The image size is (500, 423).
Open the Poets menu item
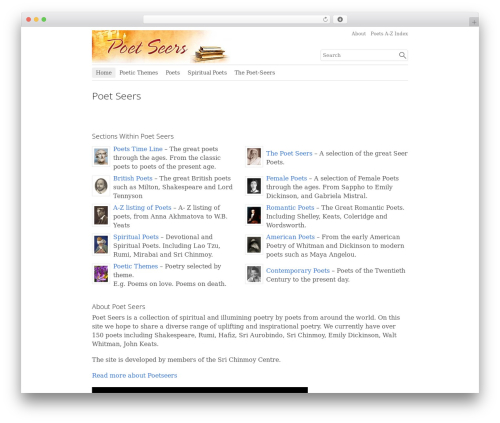(x=173, y=72)
